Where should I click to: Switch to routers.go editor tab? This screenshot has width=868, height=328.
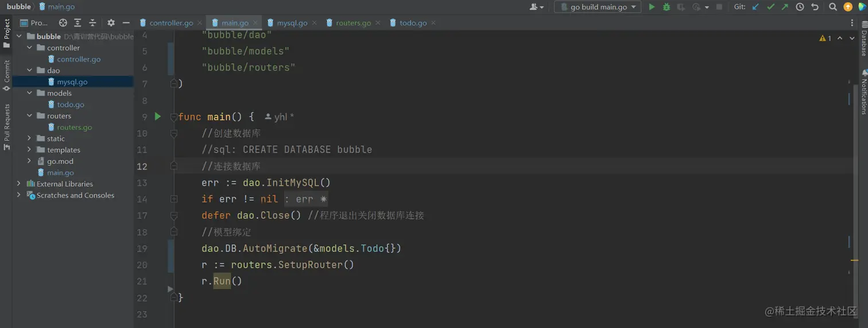353,23
